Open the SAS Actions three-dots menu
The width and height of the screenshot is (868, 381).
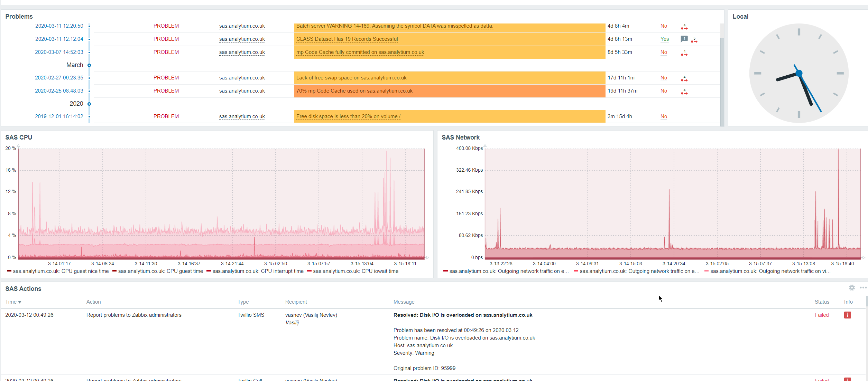click(863, 288)
